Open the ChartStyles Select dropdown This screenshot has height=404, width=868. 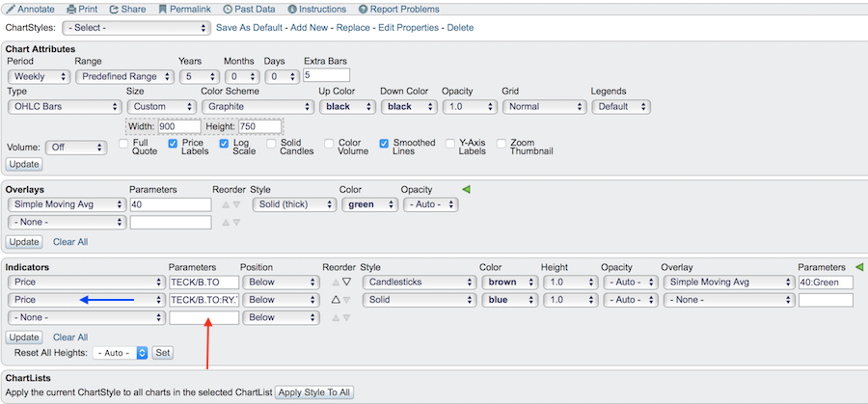[x=135, y=28]
